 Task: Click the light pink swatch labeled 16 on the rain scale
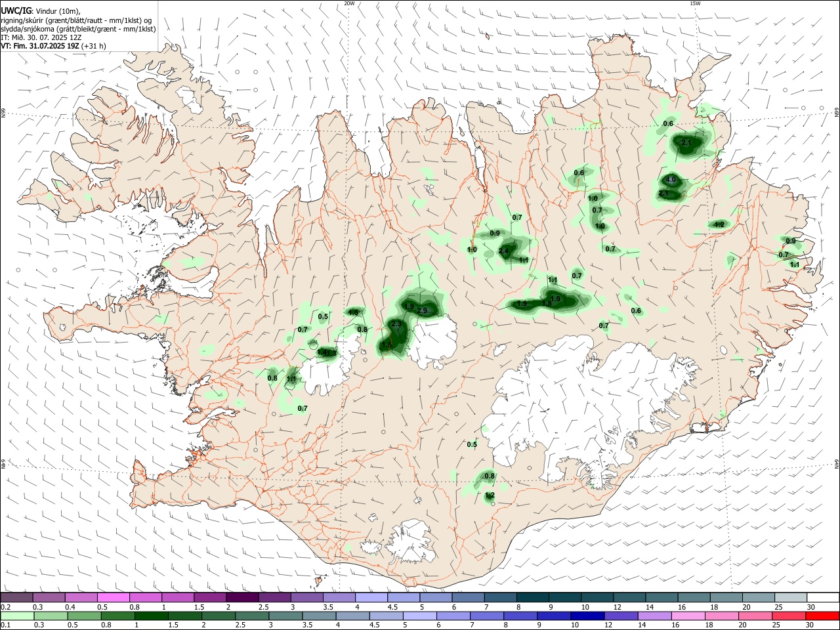pyautogui.click(x=688, y=616)
